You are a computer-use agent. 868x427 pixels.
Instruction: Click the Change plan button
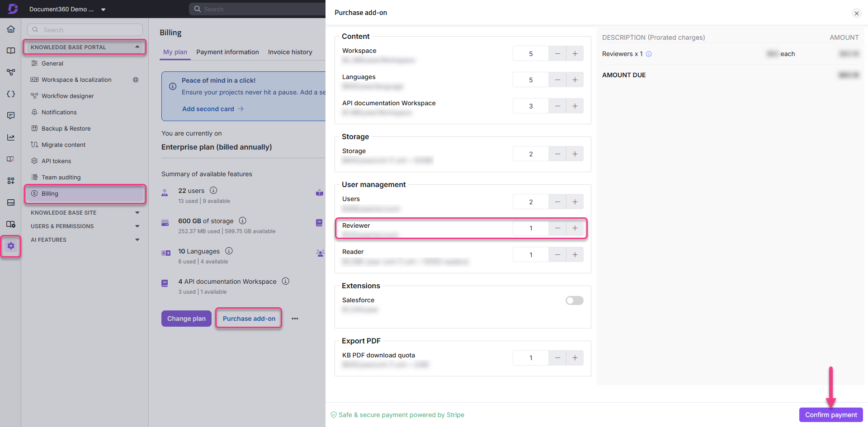(x=186, y=318)
